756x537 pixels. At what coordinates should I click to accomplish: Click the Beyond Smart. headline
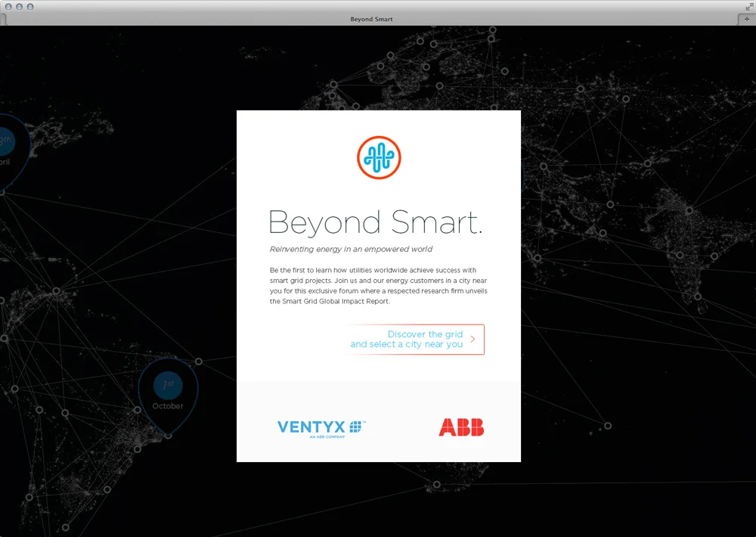(x=376, y=222)
